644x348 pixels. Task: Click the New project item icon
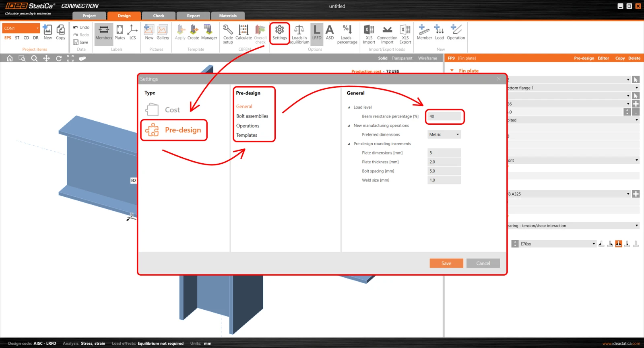pyautogui.click(x=47, y=33)
